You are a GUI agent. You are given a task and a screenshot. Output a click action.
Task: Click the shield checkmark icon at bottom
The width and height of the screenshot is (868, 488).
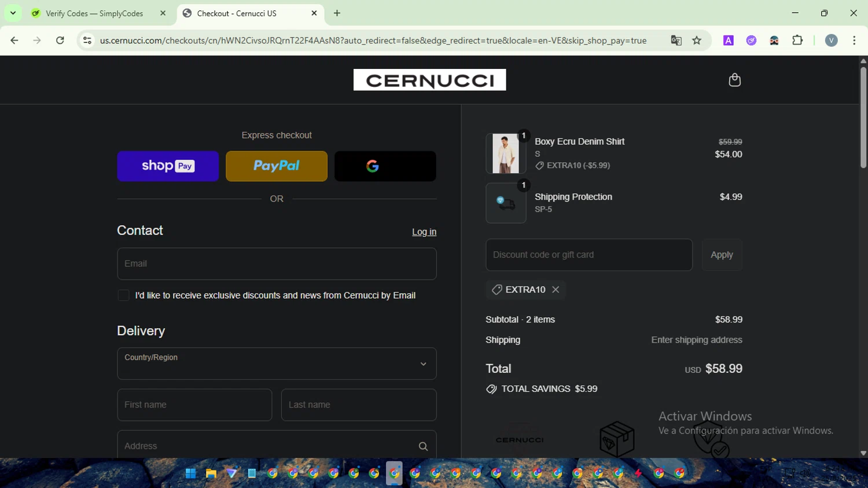[x=711, y=440]
